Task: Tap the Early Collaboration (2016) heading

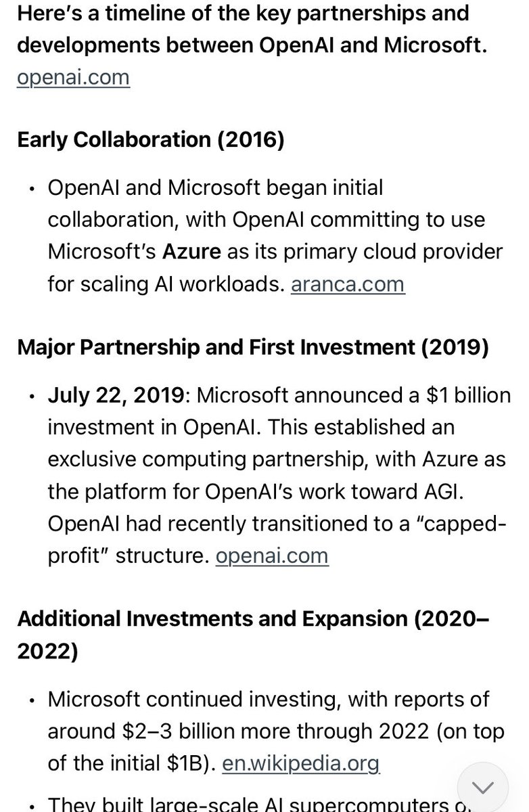Action: click(x=151, y=139)
